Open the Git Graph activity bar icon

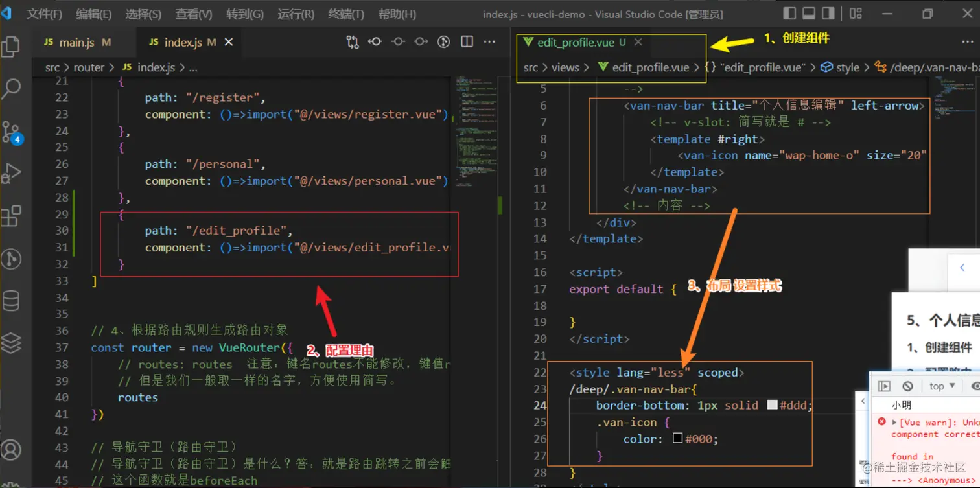coord(11,259)
